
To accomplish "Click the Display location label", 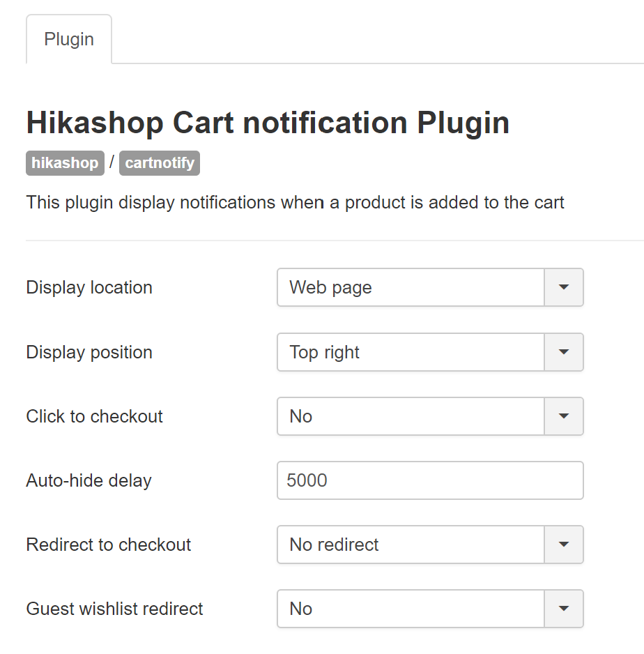I will [89, 287].
